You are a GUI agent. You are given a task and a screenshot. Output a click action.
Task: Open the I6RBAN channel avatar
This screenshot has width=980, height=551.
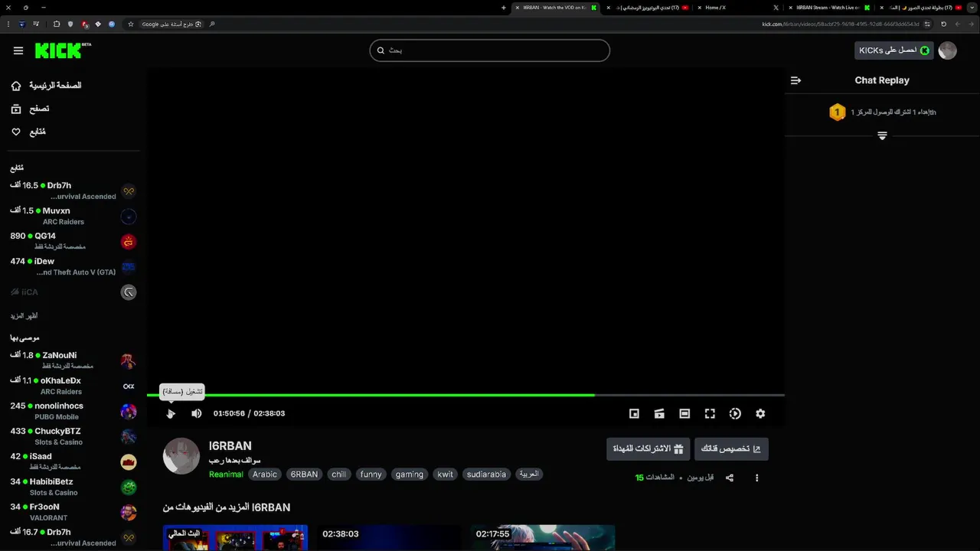click(x=181, y=456)
